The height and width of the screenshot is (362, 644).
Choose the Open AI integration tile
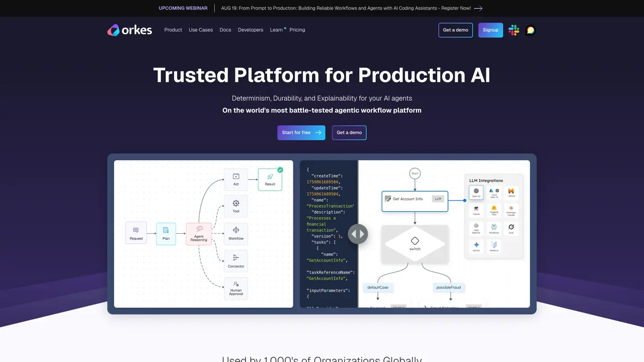coord(476,193)
